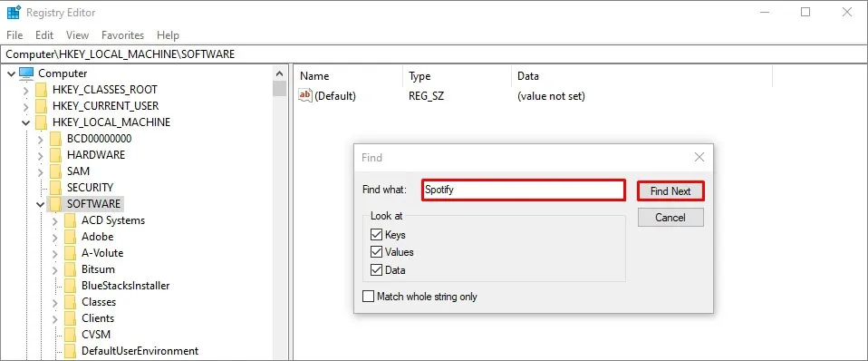The image size is (868, 361).
Task: Select the BlueStacksInstaller key label
Action: point(126,286)
